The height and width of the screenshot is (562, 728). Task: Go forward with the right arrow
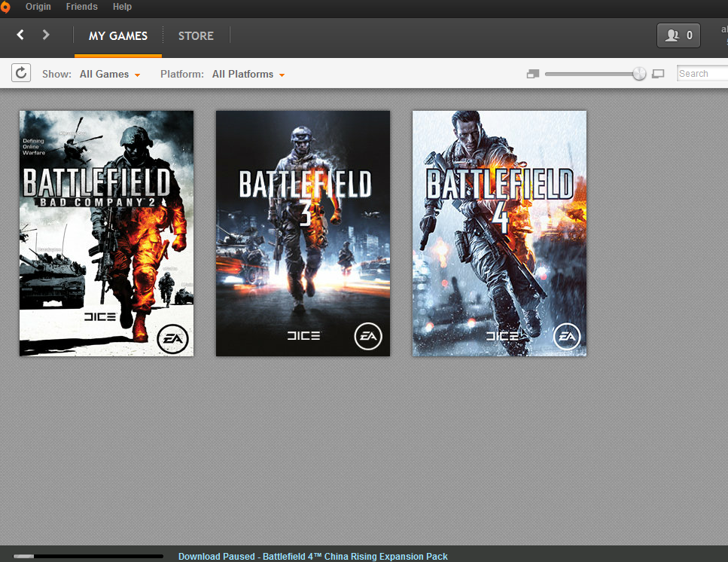[x=45, y=35]
